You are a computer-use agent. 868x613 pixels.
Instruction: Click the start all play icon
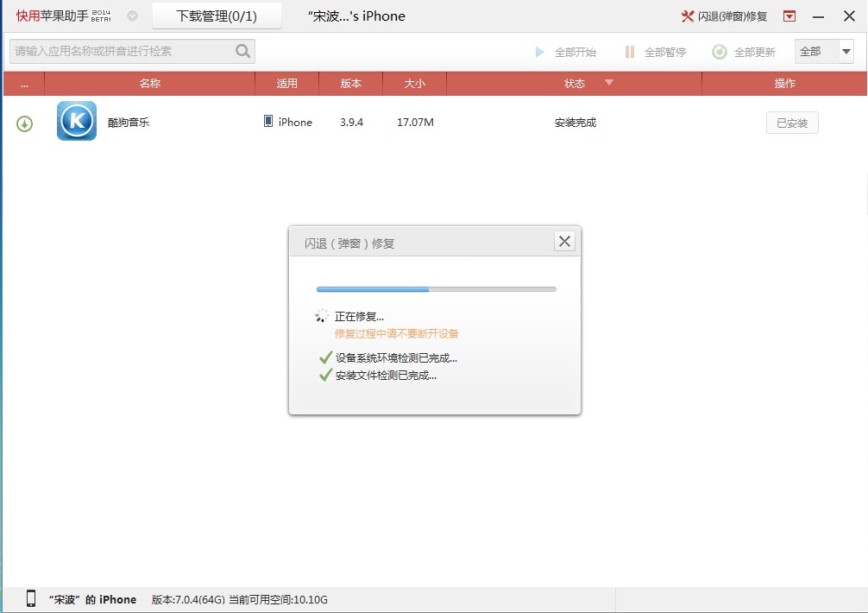tap(540, 52)
